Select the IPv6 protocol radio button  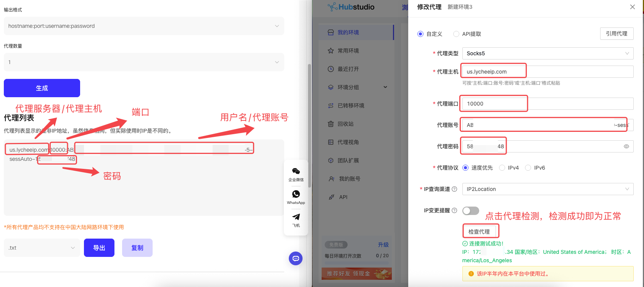pyautogui.click(x=528, y=168)
